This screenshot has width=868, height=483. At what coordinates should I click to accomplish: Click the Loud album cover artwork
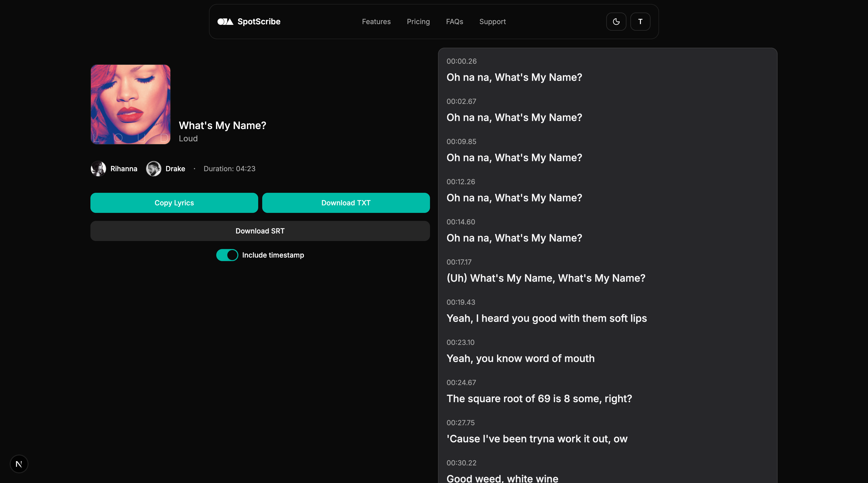[x=130, y=105]
